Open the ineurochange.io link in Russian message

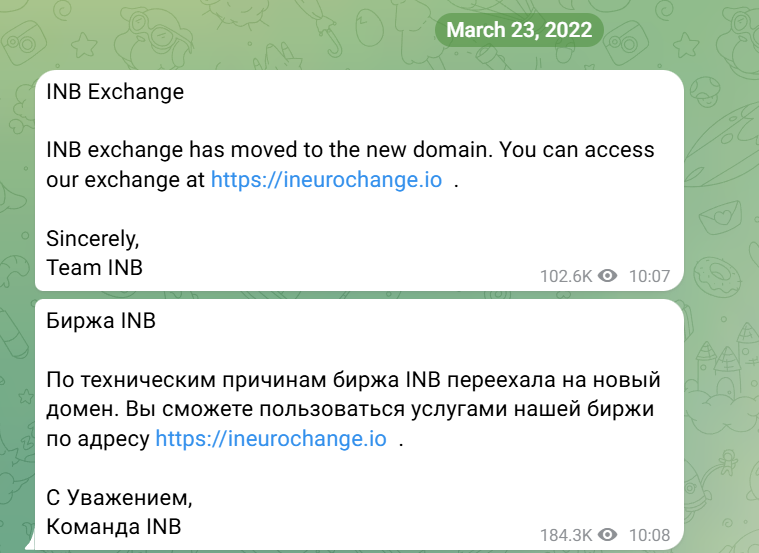click(x=270, y=439)
